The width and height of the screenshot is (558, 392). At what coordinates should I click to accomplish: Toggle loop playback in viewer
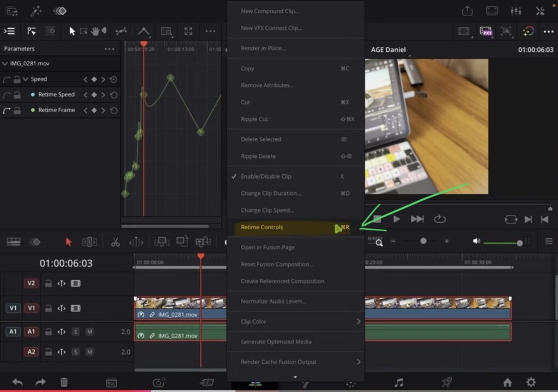440,219
